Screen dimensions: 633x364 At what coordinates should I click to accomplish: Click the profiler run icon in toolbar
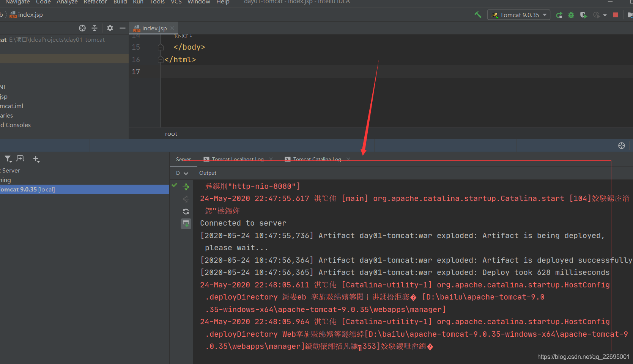[x=596, y=15]
